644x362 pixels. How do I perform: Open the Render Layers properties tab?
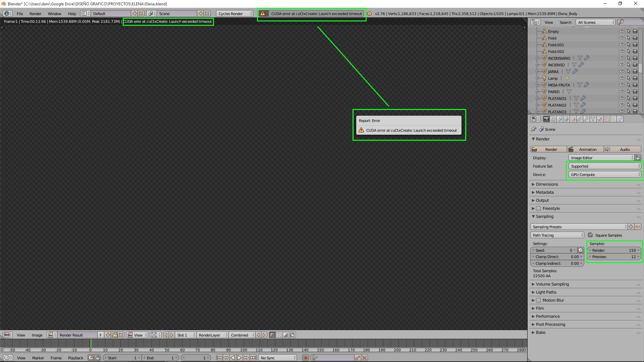(x=553, y=119)
